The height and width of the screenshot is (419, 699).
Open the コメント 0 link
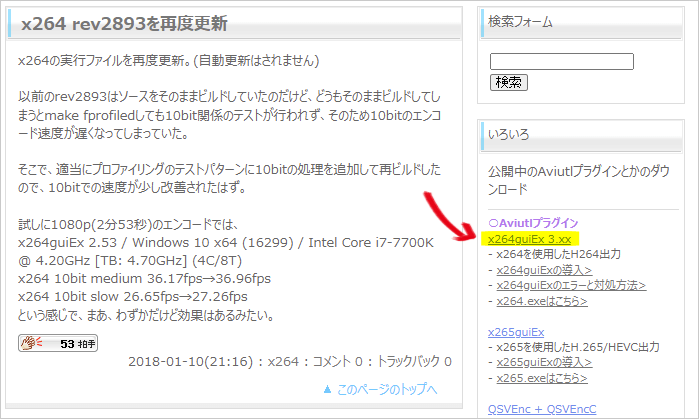[337, 361]
